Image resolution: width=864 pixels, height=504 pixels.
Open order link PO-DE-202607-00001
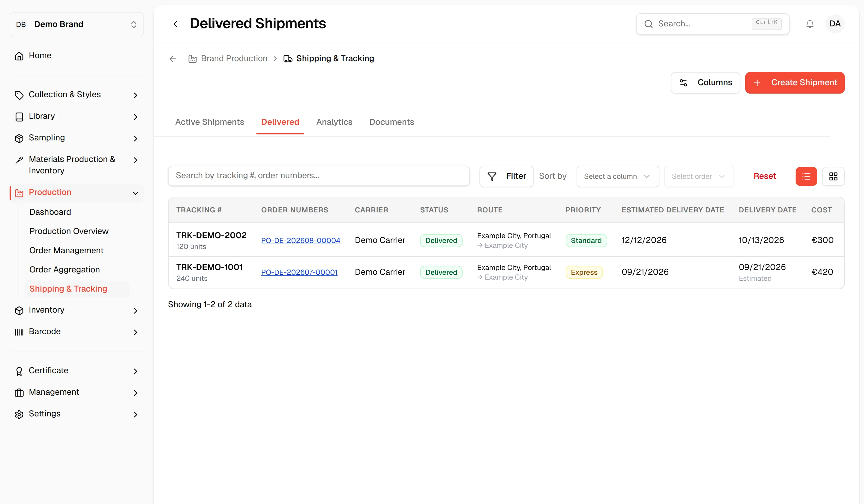(x=299, y=272)
